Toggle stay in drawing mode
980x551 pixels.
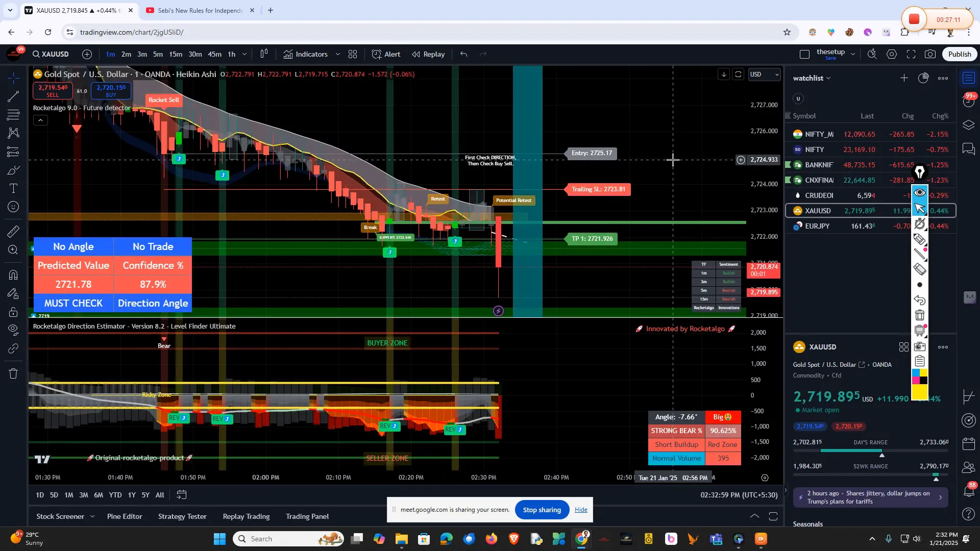click(14, 293)
